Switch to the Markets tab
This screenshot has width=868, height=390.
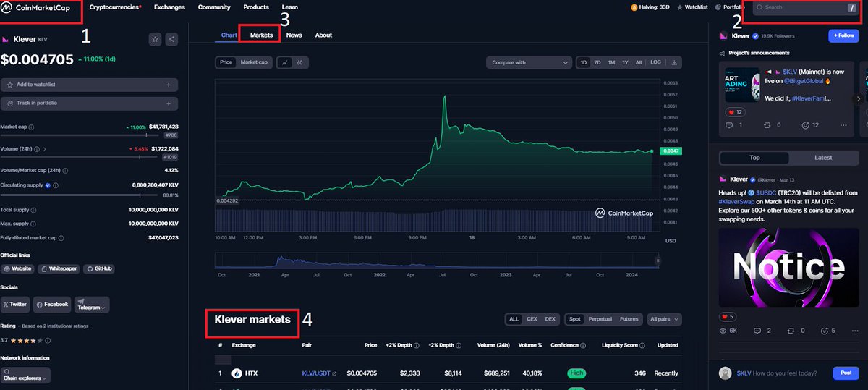coord(261,35)
